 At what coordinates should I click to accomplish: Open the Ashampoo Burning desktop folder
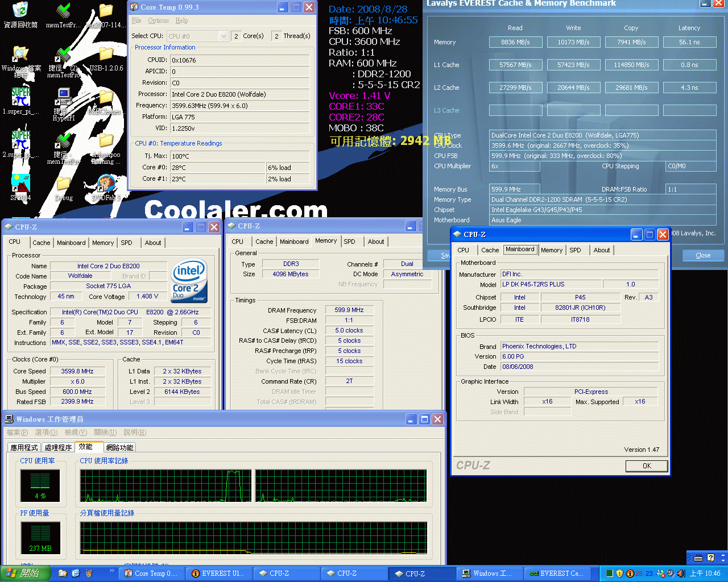(x=106, y=149)
